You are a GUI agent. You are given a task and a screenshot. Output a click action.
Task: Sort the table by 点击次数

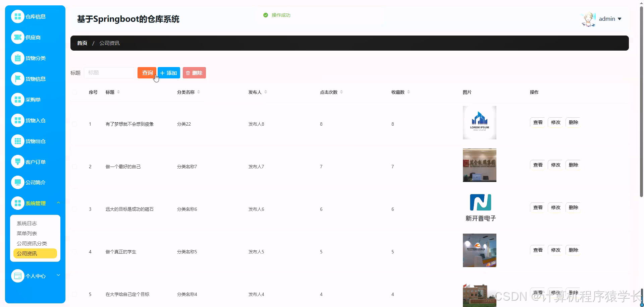[x=342, y=92]
